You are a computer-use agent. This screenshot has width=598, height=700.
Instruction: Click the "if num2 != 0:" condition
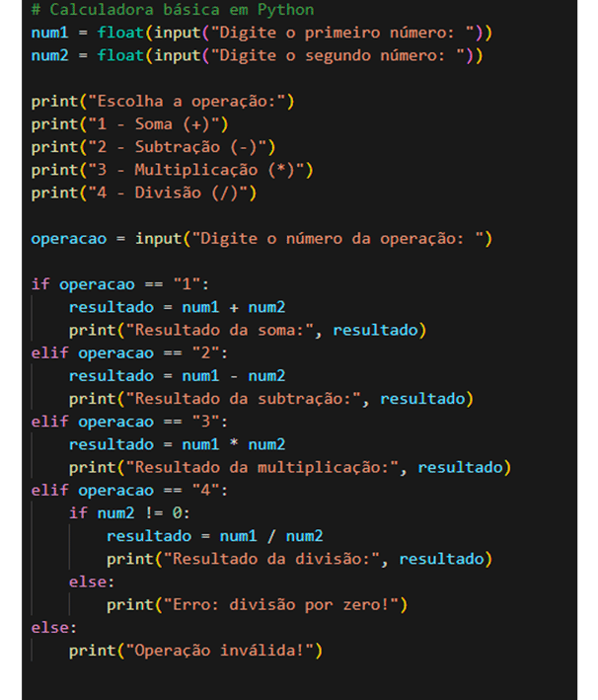pyautogui.click(x=128, y=513)
